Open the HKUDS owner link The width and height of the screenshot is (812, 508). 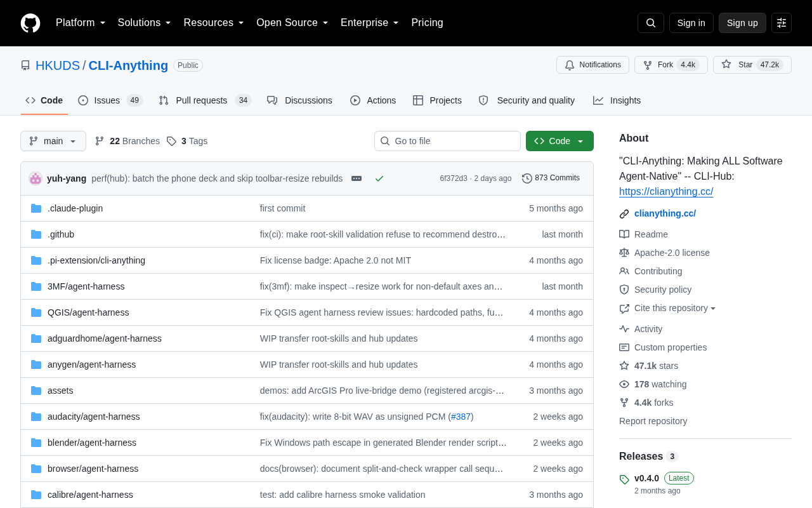tap(58, 65)
